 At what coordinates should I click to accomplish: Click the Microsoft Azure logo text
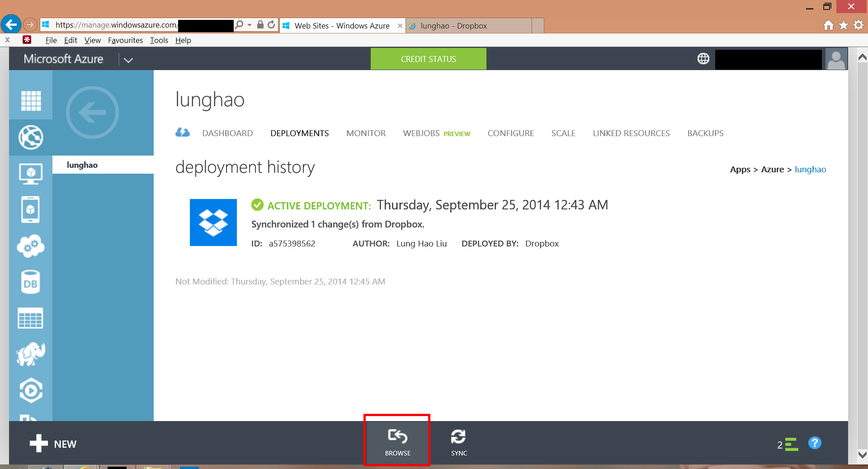[63, 59]
